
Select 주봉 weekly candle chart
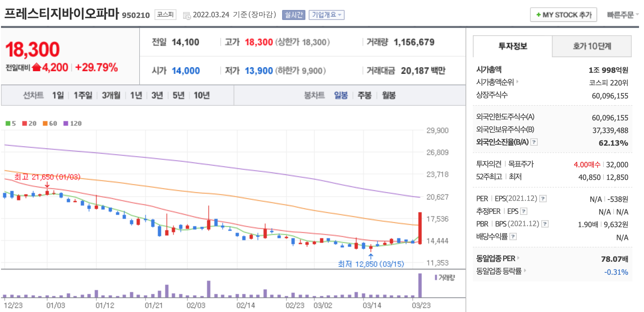coord(365,95)
